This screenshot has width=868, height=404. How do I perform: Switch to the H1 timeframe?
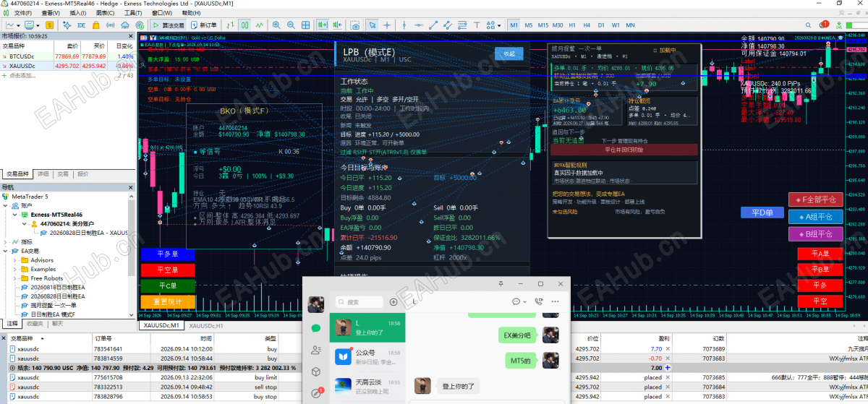click(573, 25)
